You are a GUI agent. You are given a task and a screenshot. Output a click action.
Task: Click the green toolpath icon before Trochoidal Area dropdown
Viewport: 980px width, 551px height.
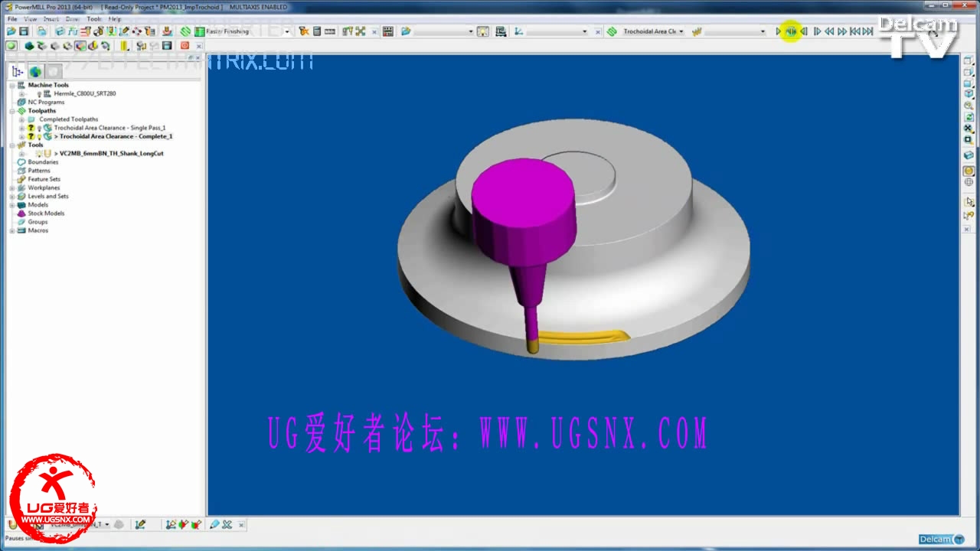[612, 31]
